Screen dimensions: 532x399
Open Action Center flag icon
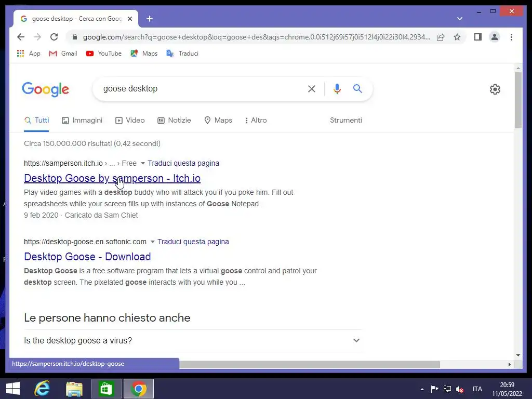point(434,389)
